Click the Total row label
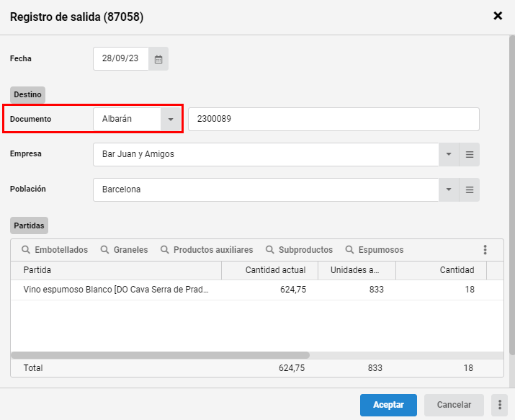 [x=33, y=368]
